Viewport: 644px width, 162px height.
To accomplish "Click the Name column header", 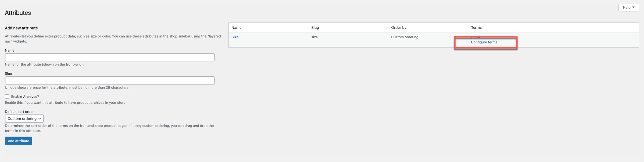I will coord(237,27).
